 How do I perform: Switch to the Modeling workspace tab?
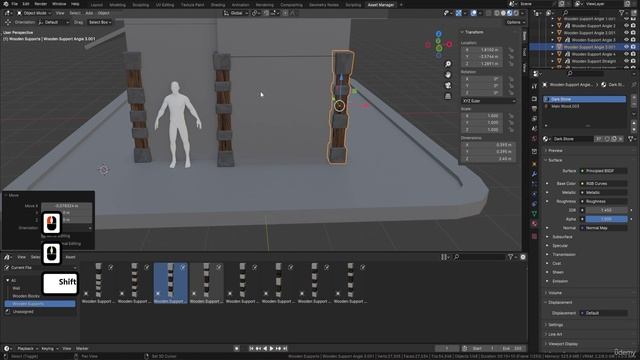118,5
